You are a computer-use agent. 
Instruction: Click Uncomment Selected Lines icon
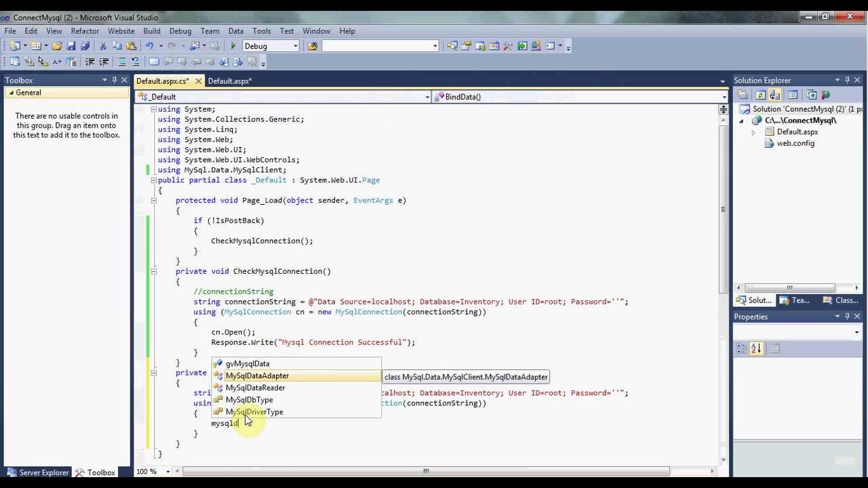coord(136,62)
